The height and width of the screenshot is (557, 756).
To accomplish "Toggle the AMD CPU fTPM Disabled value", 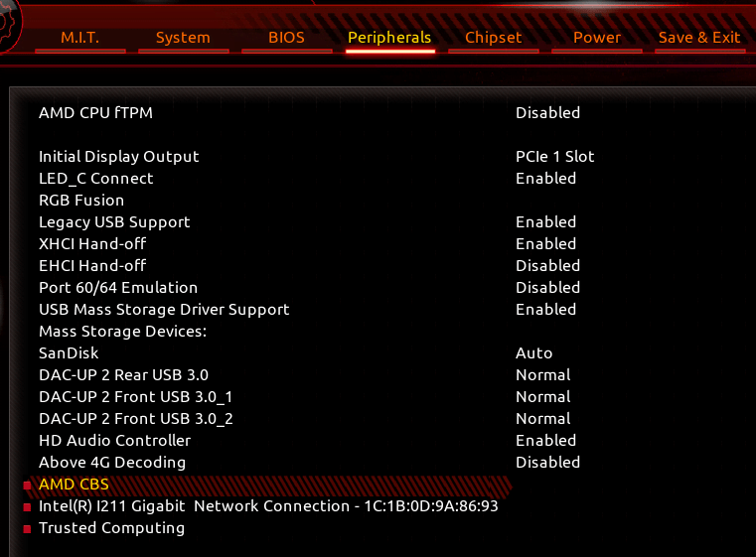I will click(x=547, y=113).
